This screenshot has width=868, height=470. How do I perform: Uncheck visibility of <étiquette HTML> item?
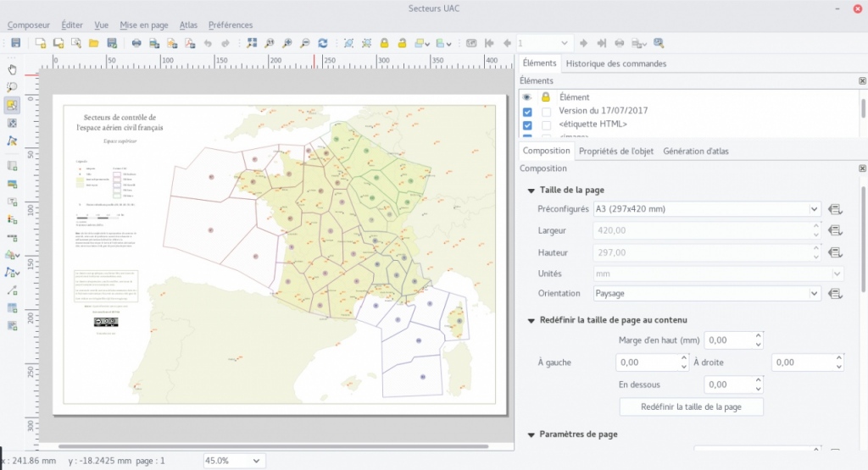(527, 125)
